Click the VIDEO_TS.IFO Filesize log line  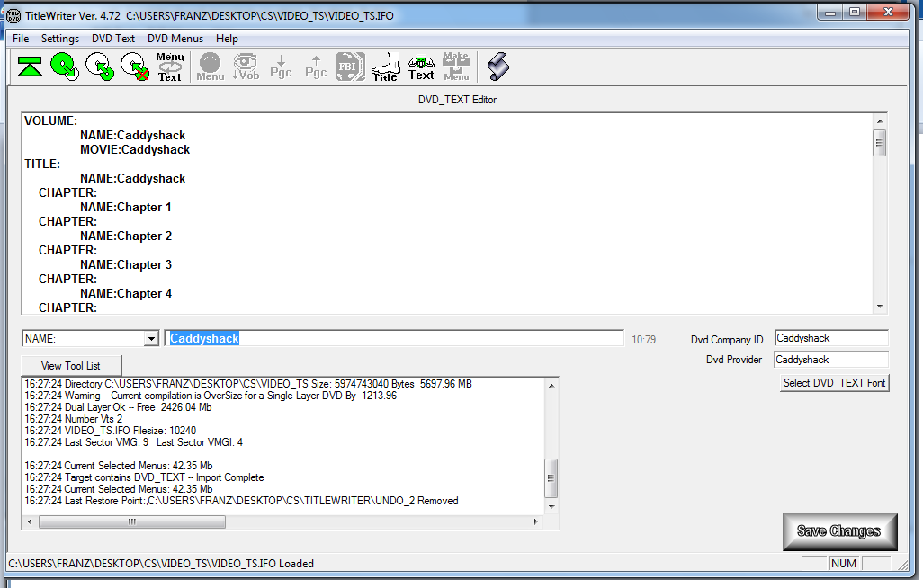pos(110,431)
